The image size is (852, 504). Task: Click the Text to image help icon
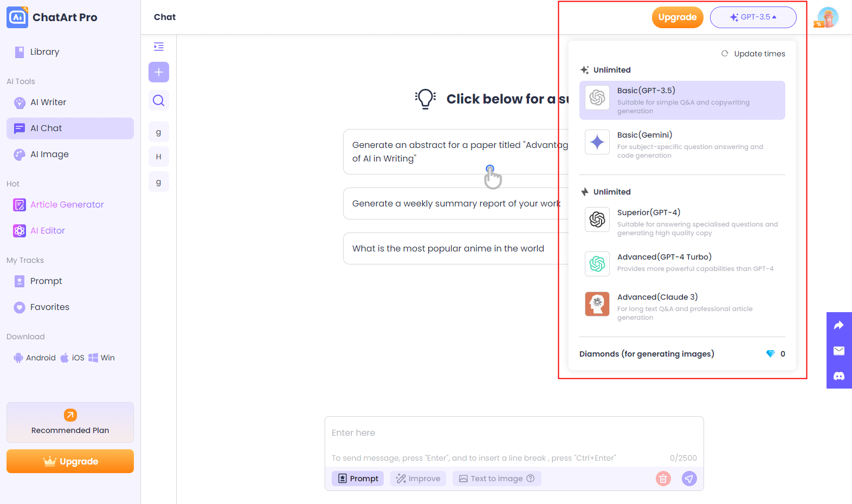(x=531, y=479)
